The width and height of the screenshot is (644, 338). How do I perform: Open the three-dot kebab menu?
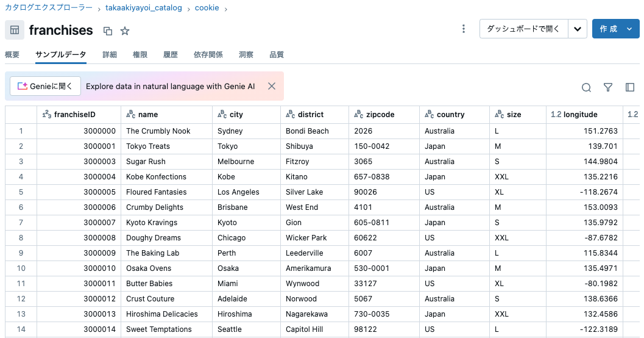(463, 29)
